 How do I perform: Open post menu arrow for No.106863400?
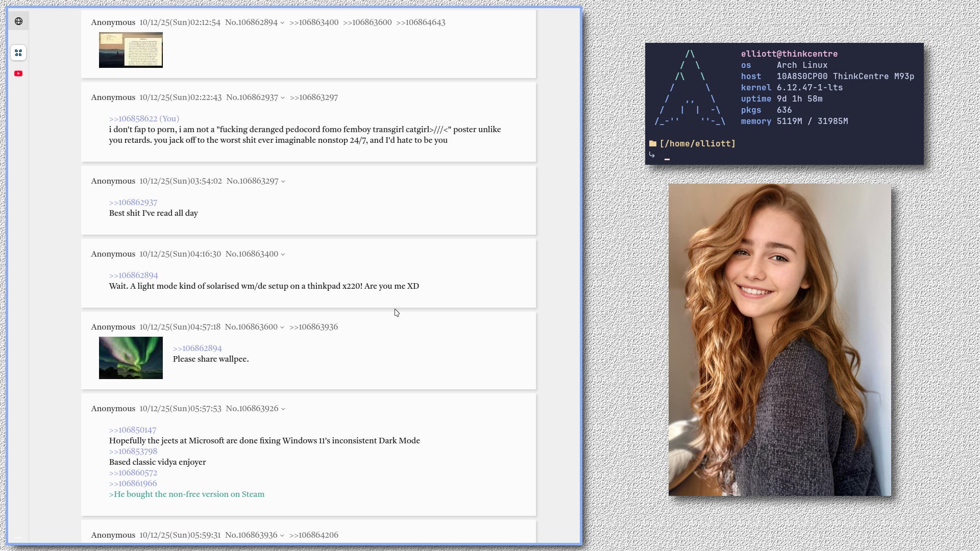pos(283,255)
